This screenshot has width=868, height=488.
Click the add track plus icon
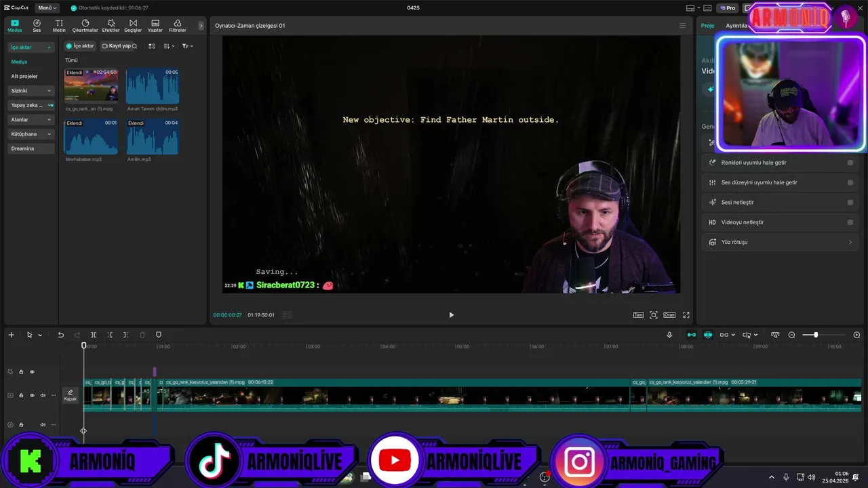pos(11,335)
